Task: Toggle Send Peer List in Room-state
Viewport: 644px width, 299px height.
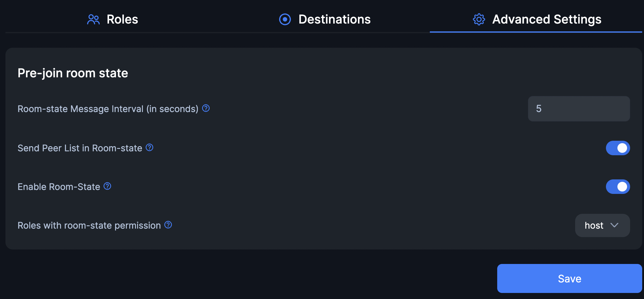Action: click(618, 148)
